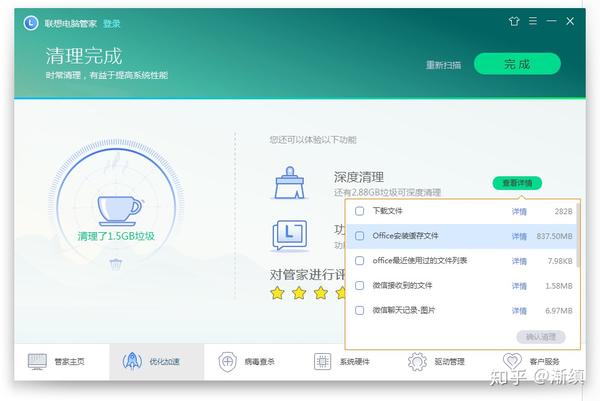
Task: Switch to the 驱动管理 tab
Action: [442, 362]
